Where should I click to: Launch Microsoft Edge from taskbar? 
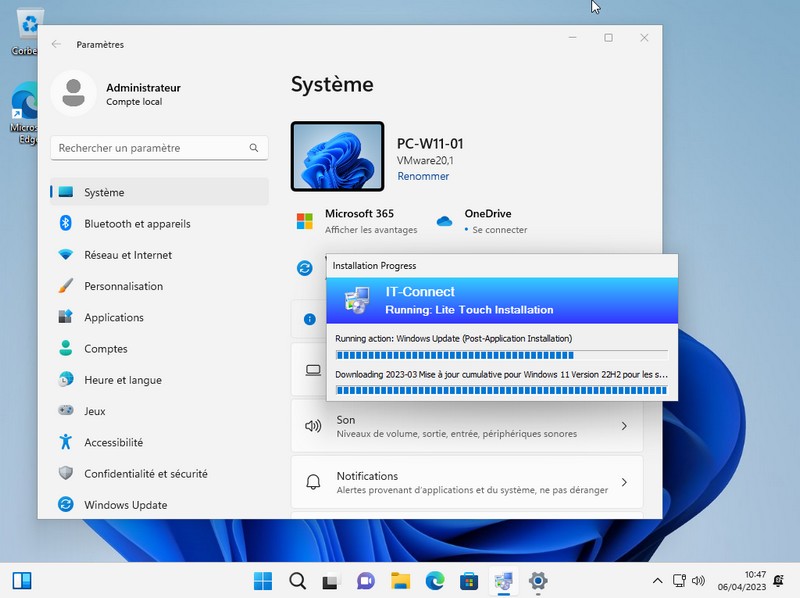point(435,581)
